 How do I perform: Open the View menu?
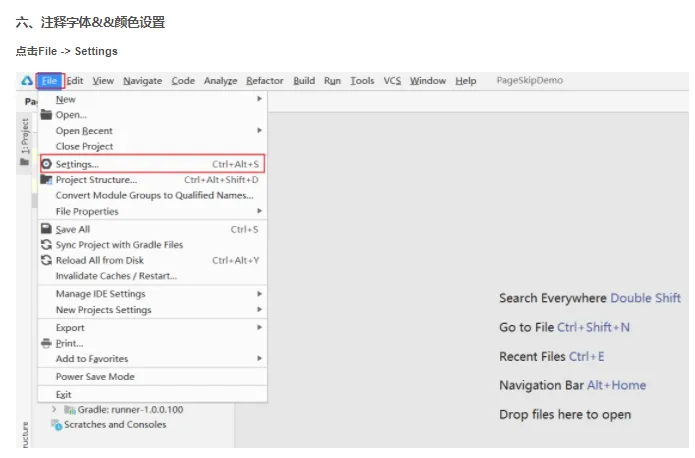tap(103, 81)
